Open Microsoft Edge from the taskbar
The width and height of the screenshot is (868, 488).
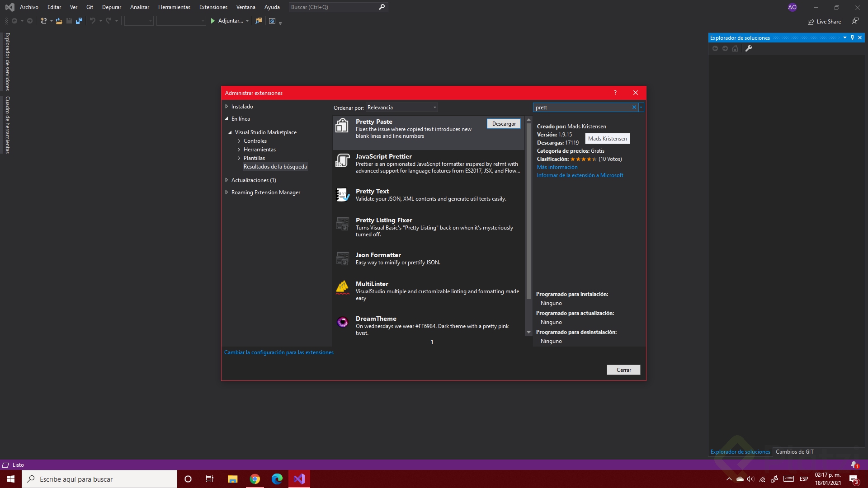[x=277, y=479]
